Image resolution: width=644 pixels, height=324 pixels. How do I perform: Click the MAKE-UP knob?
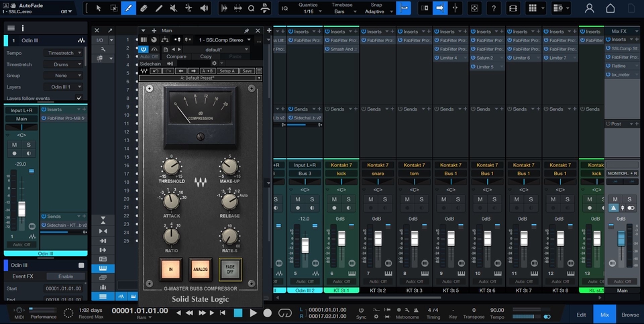[x=229, y=167]
